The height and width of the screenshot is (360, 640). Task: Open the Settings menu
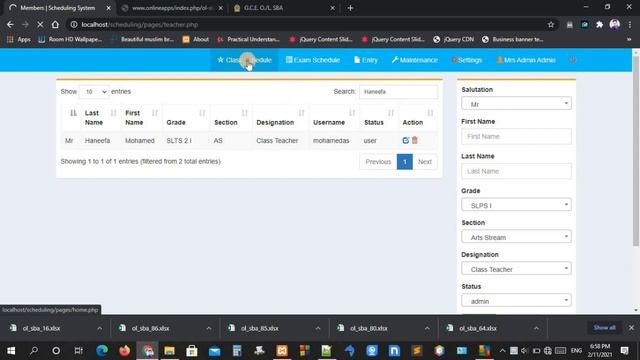[x=467, y=60]
